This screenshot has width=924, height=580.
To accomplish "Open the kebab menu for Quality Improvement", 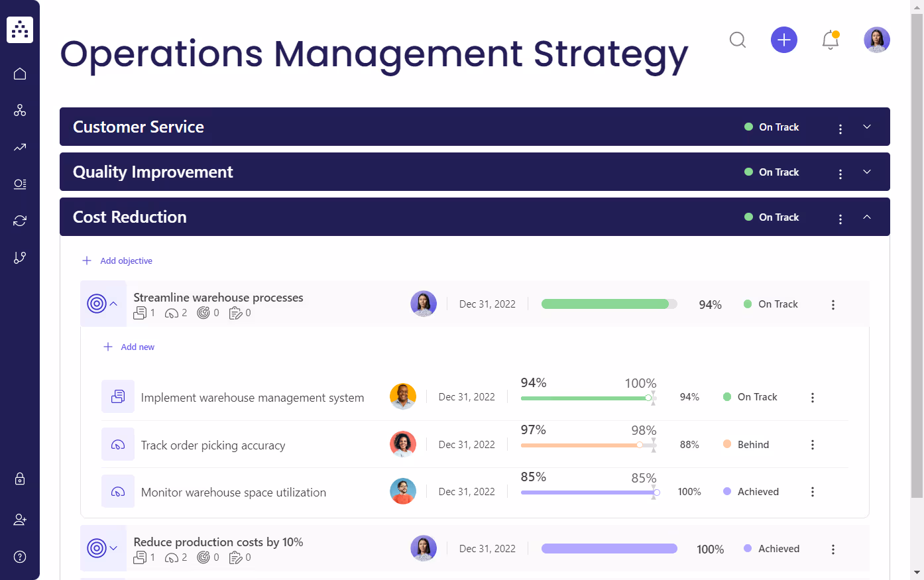I will 840,172.
